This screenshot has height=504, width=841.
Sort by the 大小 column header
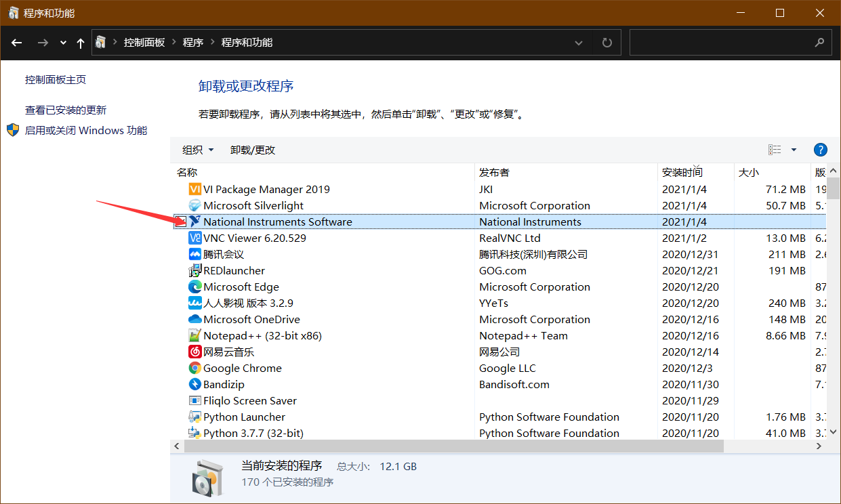tap(773, 173)
